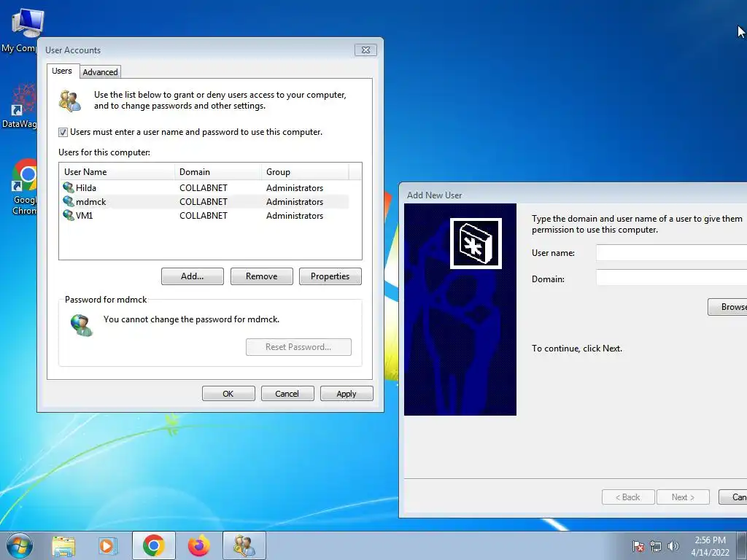The image size is (747, 560).
Task: Click the Action Center flag tray icon
Action: click(x=638, y=546)
